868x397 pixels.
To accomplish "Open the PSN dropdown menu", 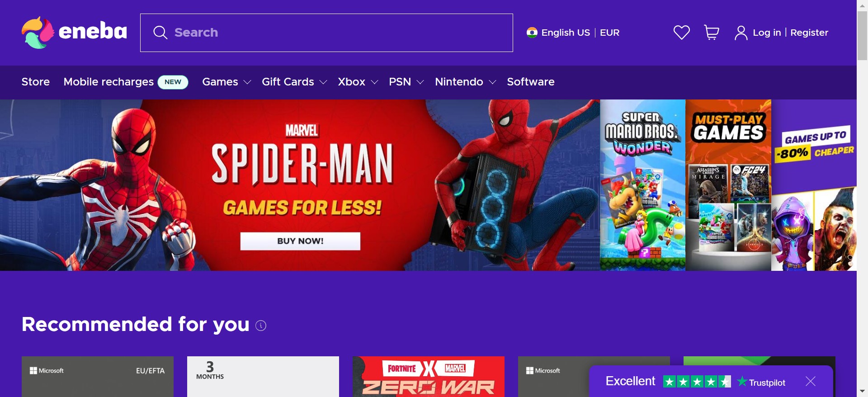I will 406,82.
